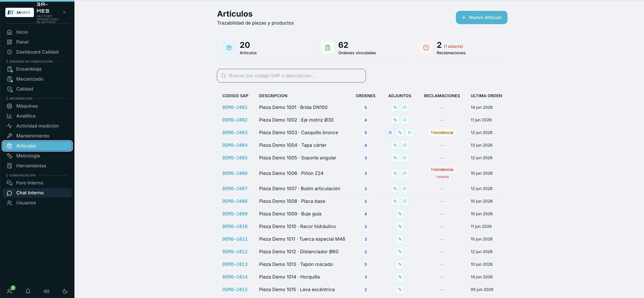644x298 pixels.
Task: Collapse sidebar with the X icon
Action: (64, 12)
